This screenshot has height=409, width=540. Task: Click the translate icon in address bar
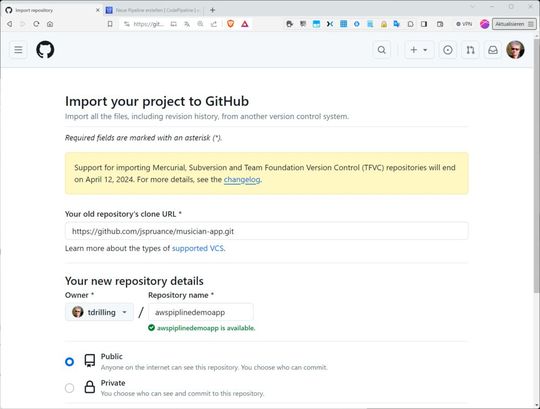click(x=187, y=24)
